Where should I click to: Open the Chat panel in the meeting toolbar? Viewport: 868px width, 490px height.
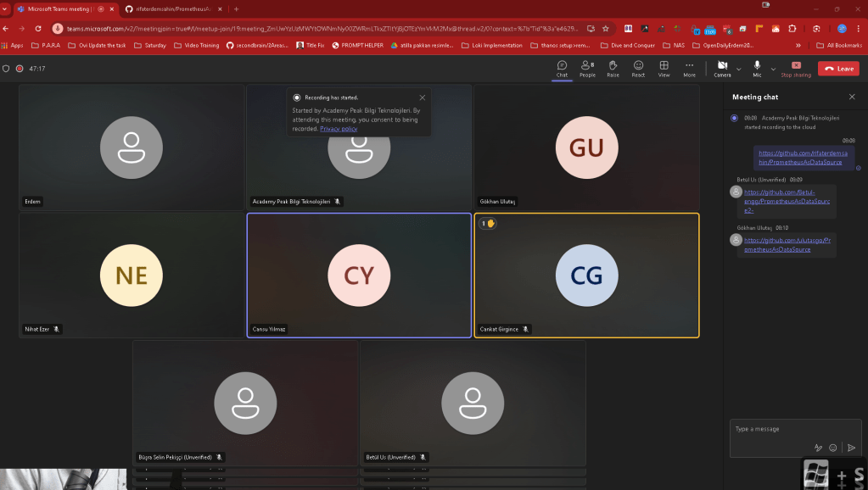click(x=562, y=69)
